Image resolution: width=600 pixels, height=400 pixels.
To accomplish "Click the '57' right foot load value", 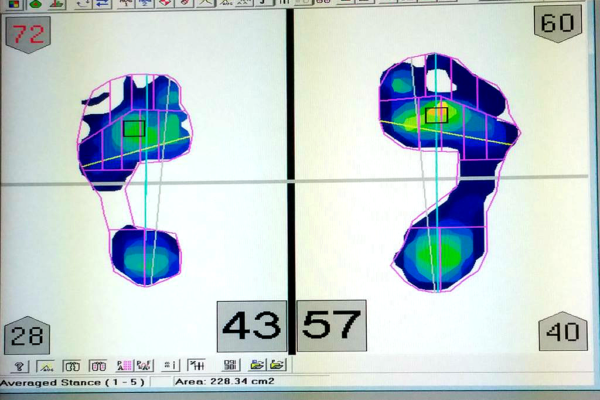I will (331, 325).
